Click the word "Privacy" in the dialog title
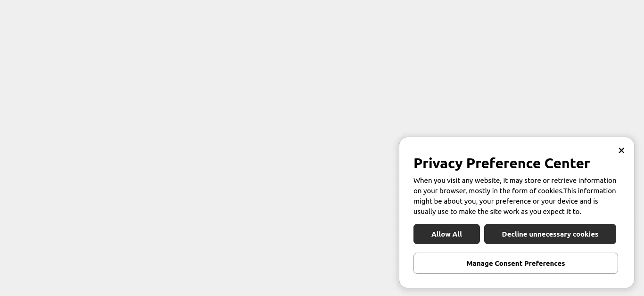Image resolution: width=644 pixels, height=296 pixels. pos(438,163)
